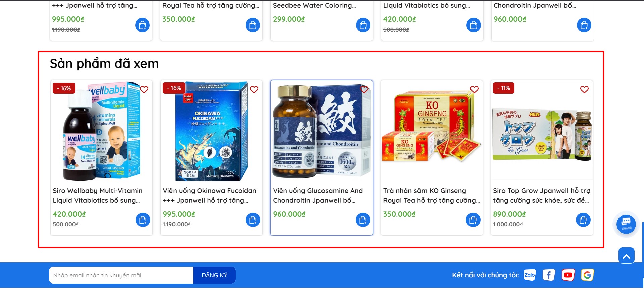Open Zalo social link
The width and height of the screenshot is (644, 305).
coord(530,275)
